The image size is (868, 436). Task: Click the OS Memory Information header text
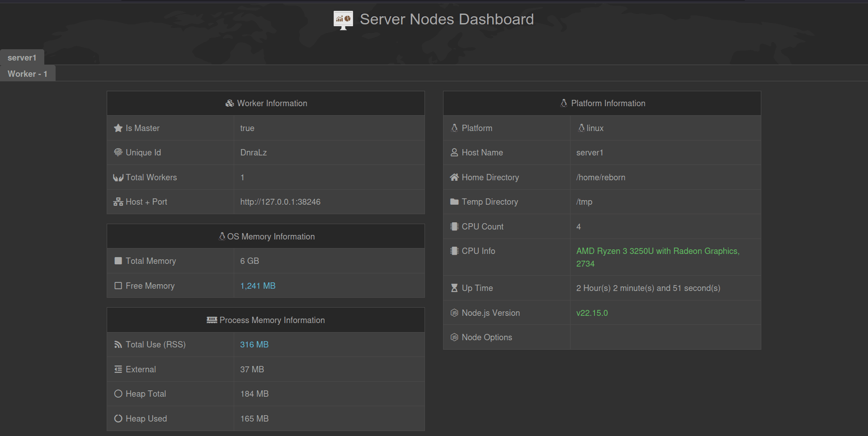point(271,237)
